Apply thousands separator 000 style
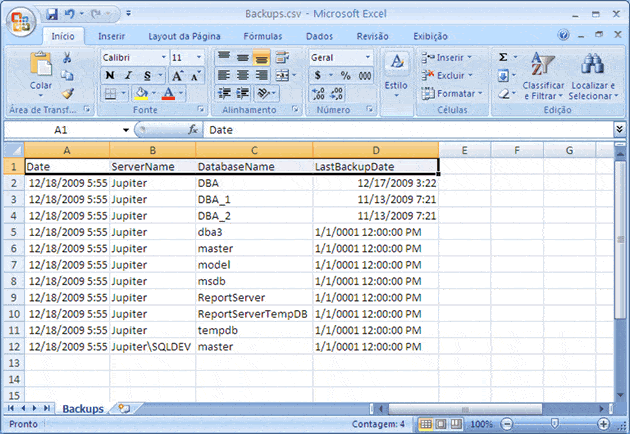The width and height of the screenshot is (630, 434). (x=365, y=75)
